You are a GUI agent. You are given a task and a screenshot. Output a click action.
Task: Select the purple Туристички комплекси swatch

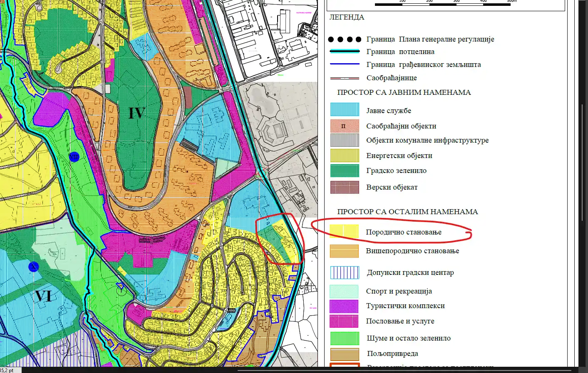[344, 306]
